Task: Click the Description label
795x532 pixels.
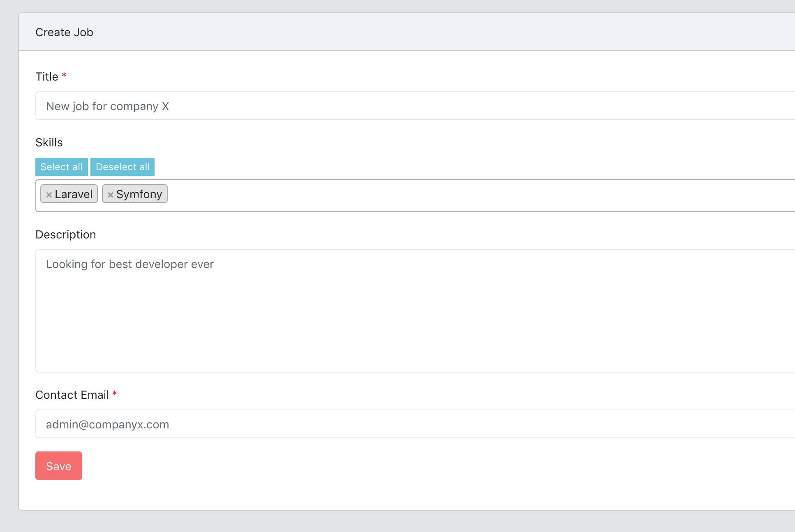Action: pos(66,234)
